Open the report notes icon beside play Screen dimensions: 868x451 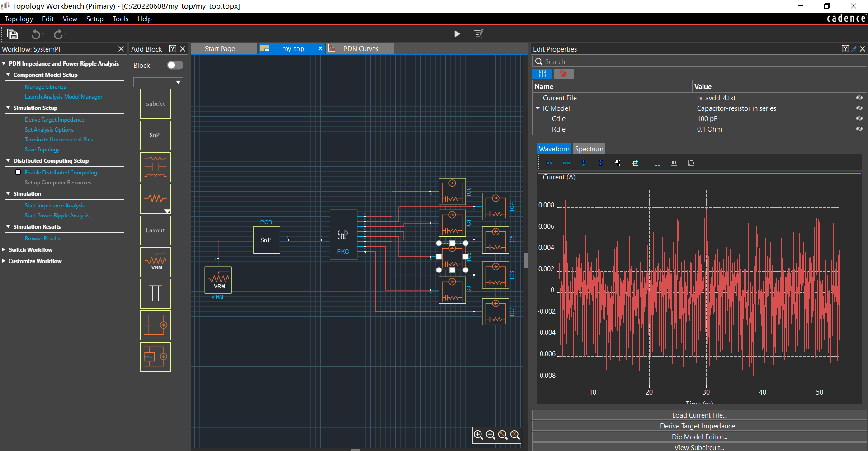point(478,34)
